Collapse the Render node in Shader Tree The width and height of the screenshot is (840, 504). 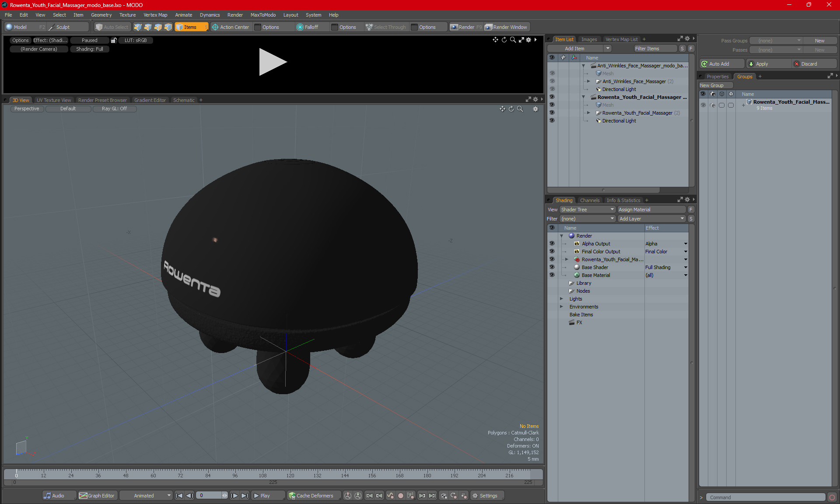(x=561, y=236)
